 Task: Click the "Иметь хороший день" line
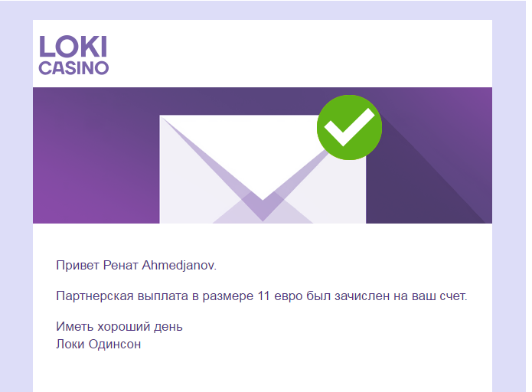click(x=119, y=327)
